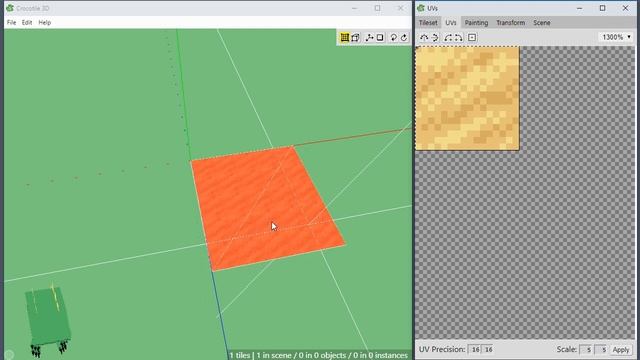Click the tiles count status bar text
The height and width of the screenshot is (360, 640).
(x=318, y=355)
